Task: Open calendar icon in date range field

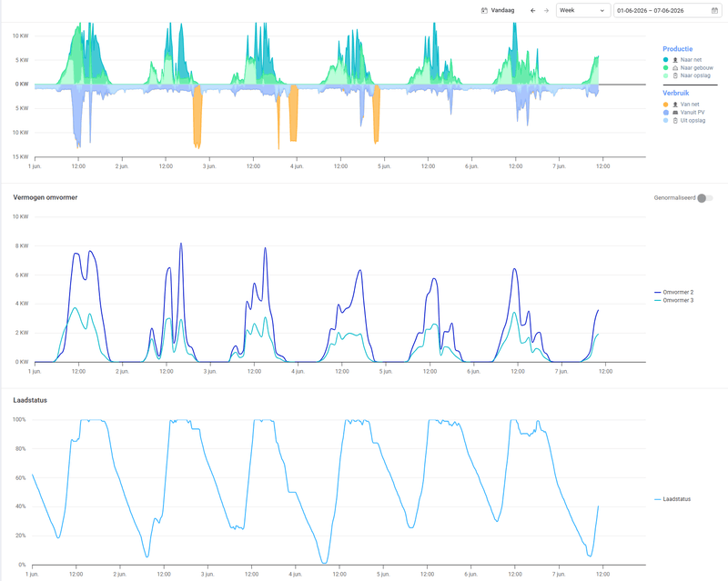Action: click(714, 10)
